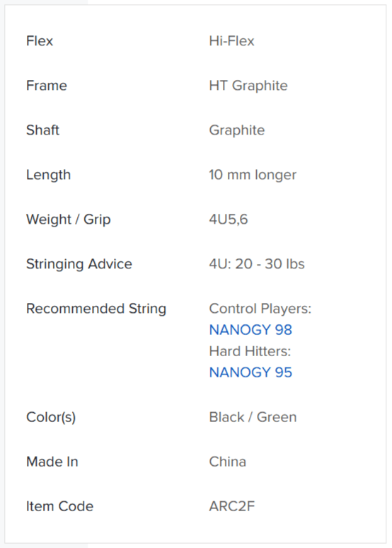This screenshot has height=548, width=392.
Task: Select the 10 mm longer value
Action: (253, 175)
